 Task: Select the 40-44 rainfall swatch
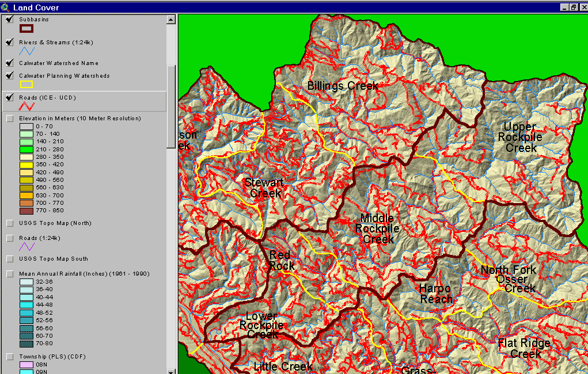26,297
